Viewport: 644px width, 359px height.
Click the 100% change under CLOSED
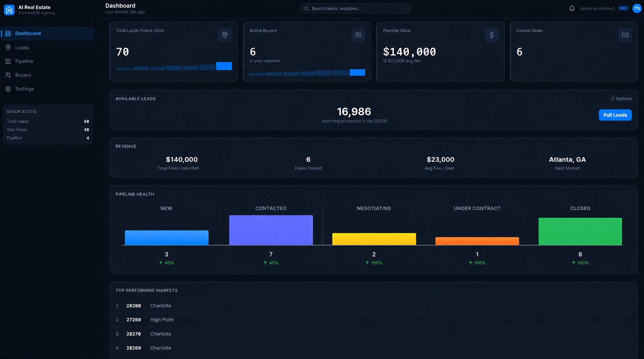(580, 263)
